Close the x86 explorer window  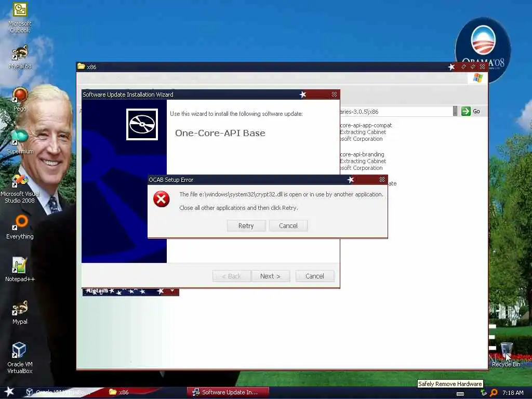(482, 67)
